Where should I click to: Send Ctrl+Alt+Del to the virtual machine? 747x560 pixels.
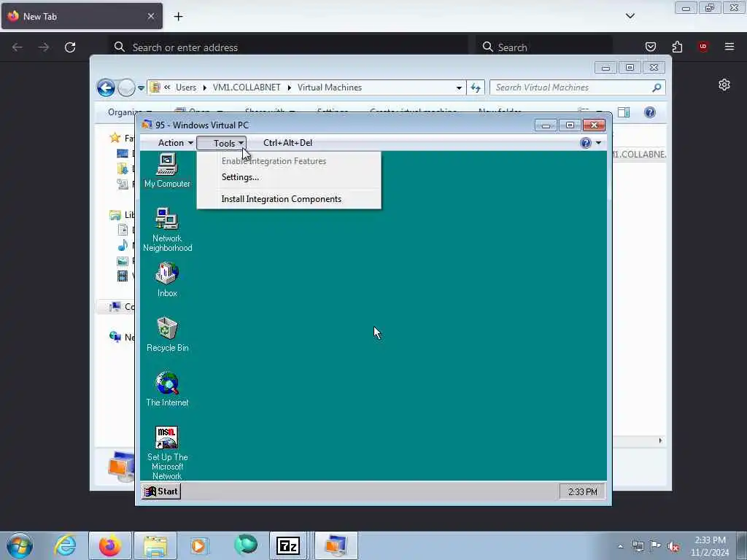coord(287,143)
